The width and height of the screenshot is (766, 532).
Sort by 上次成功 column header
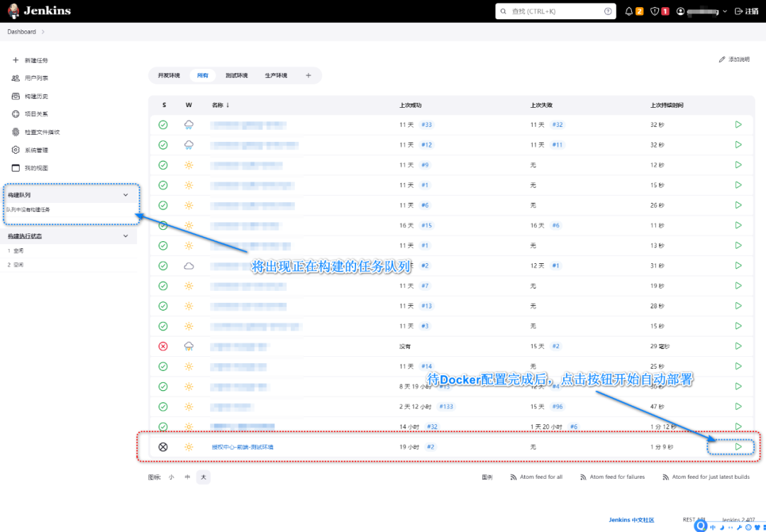(x=411, y=104)
